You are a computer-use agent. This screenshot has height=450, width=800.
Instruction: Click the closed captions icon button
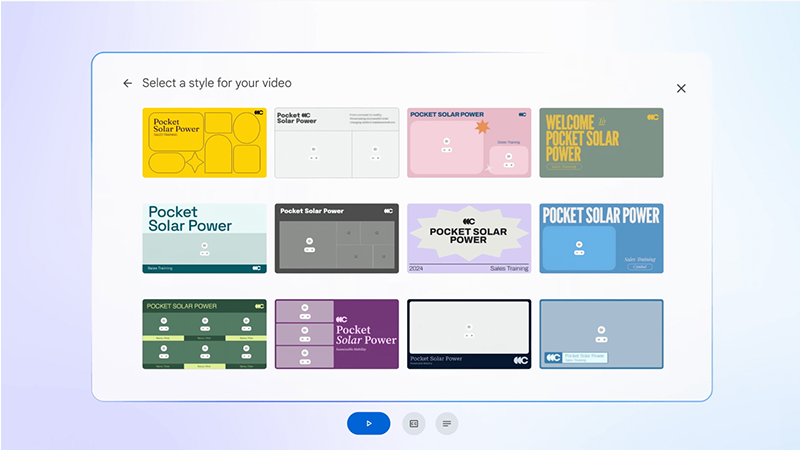[413, 423]
